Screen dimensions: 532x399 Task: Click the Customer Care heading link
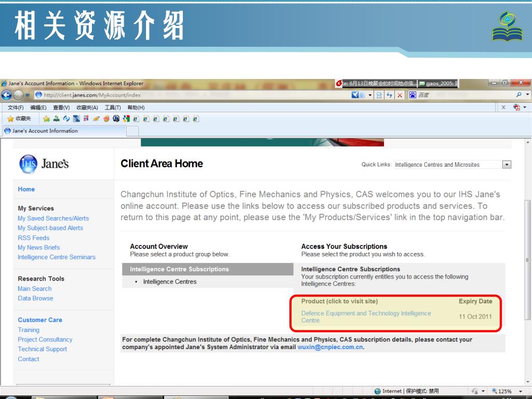[x=40, y=320]
